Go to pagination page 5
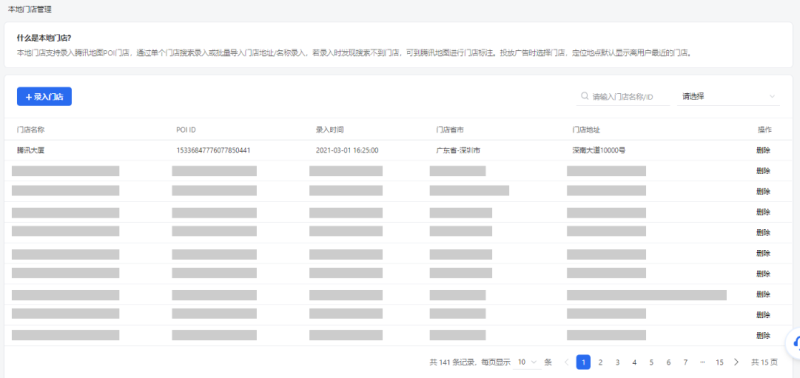Screen dimensions: 800x378 click(652, 362)
